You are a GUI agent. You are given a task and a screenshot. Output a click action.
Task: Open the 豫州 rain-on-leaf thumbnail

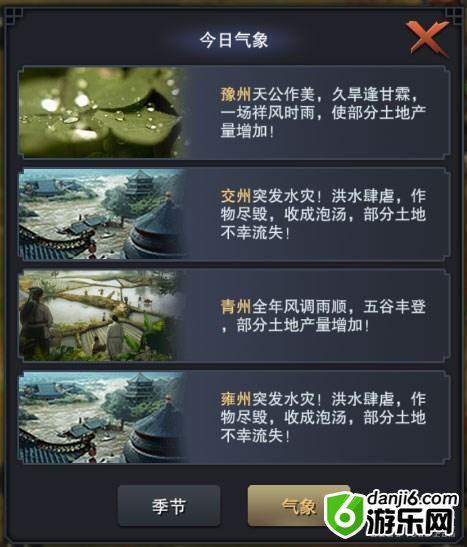tap(102, 112)
